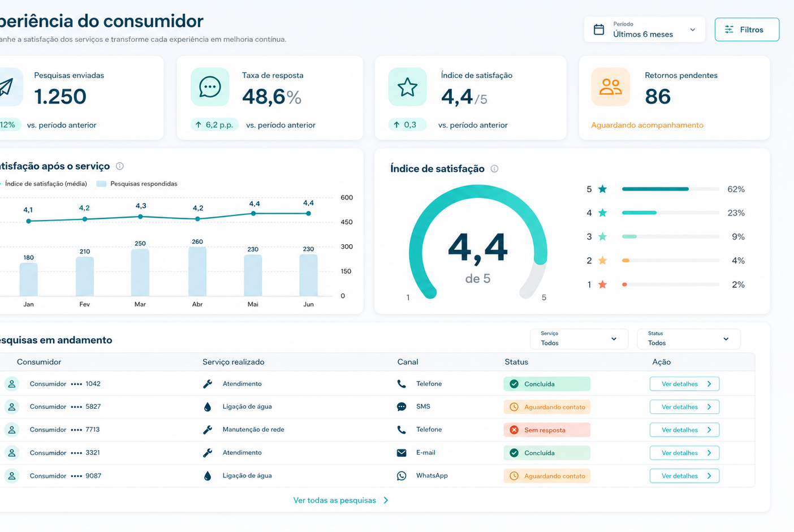This screenshot has width=794, height=532.
Task: Open the Ver todas as pesquisas link
Action: tap(341, 500)
